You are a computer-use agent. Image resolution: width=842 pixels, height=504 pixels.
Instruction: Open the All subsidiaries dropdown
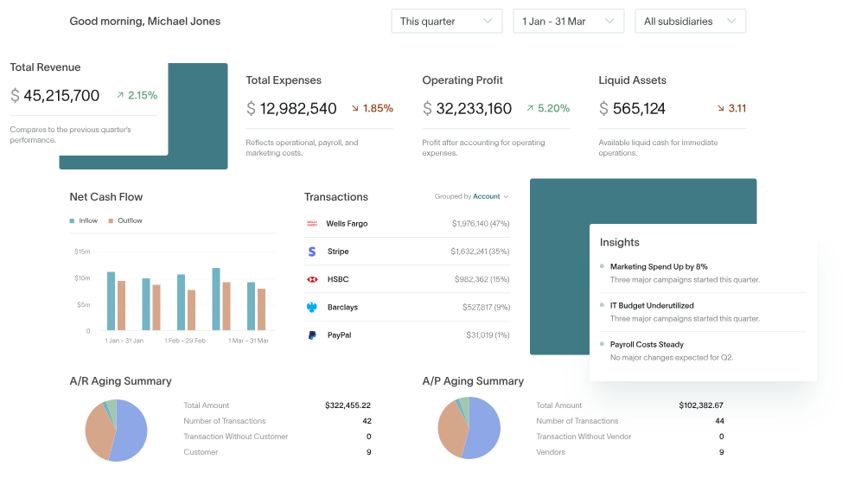point(690,21)
